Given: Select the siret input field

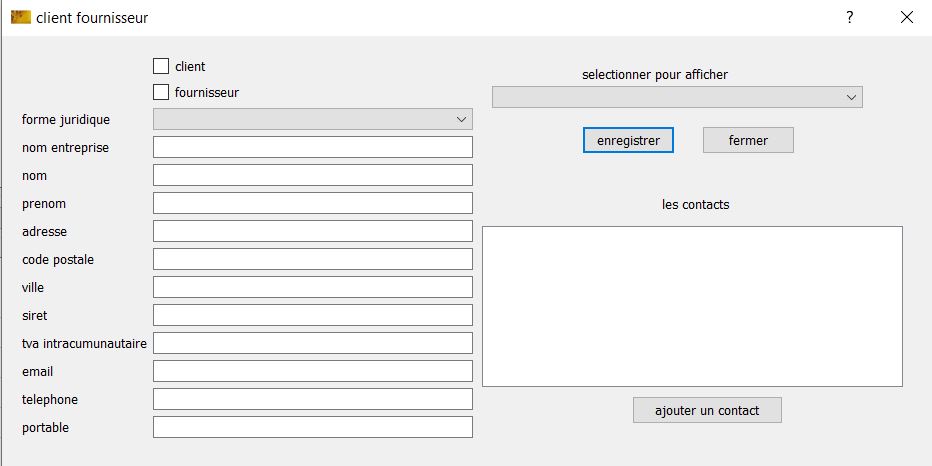Looking at the screenshot, I should tap(312, 315).
